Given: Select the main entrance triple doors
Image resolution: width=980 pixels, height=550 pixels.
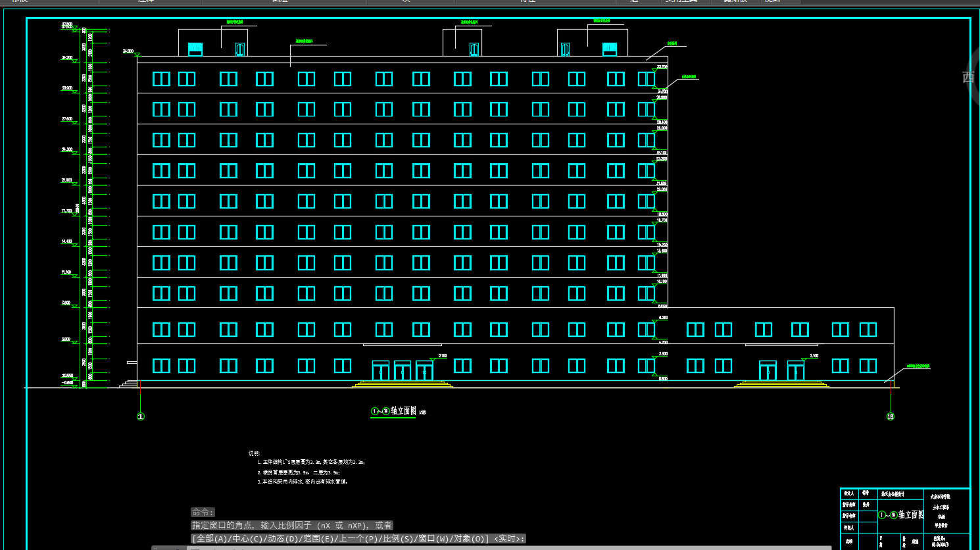Looking at the screenshot, I should point(403,370).
